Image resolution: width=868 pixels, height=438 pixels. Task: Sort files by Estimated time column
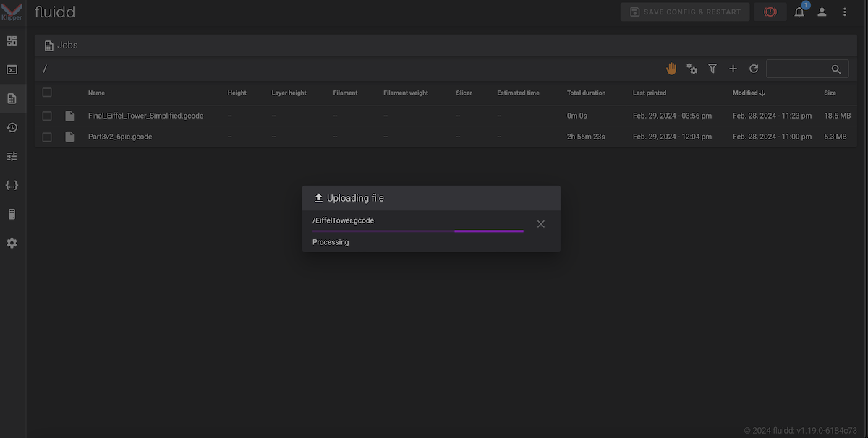tap(518, 93)
